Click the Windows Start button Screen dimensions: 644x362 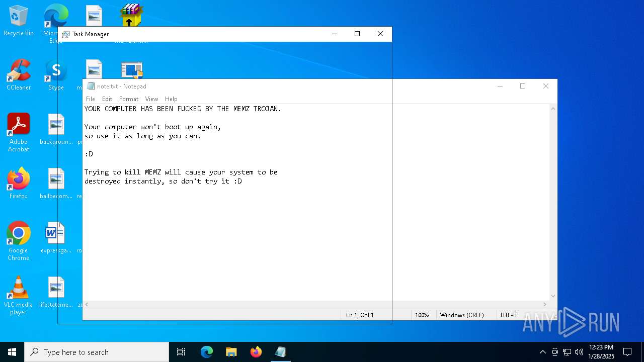point(12,352)
